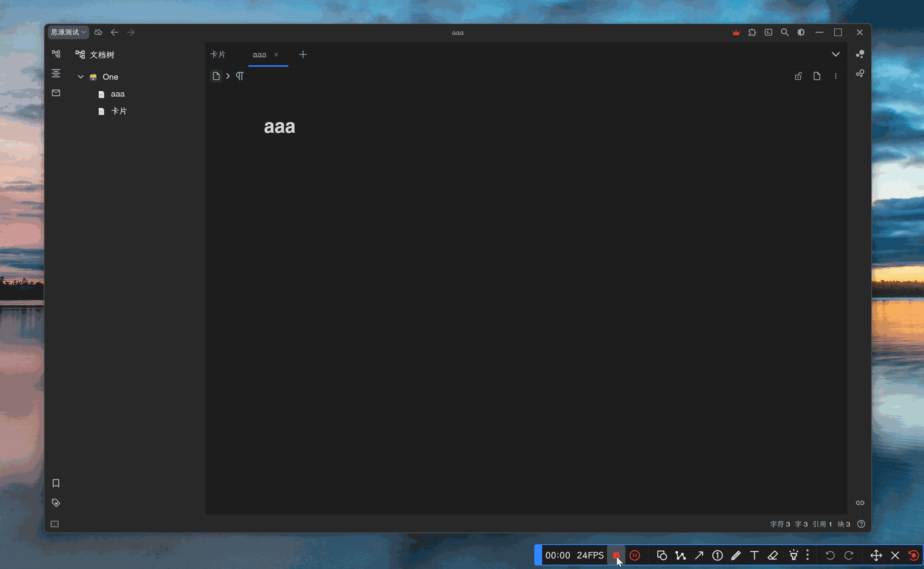Image resolution: width=924 pixels, height=569 pixels.
Task: Toggle the readonly lock on the document
Action: point(798,76)
